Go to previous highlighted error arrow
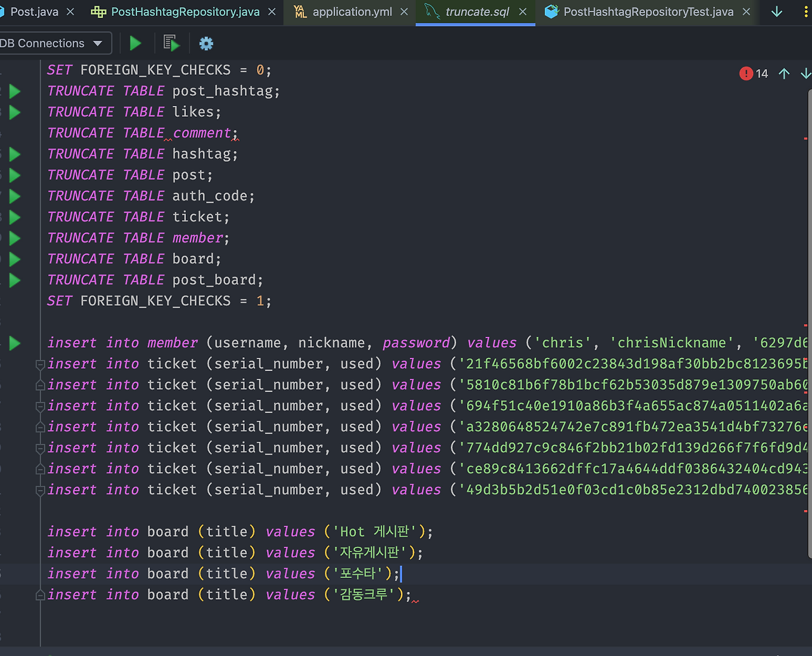 (784, 74)
